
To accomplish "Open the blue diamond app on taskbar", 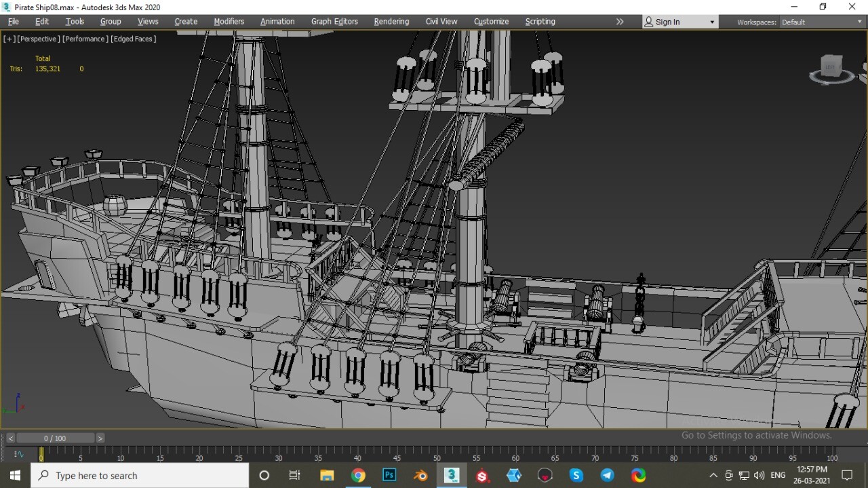I will (514, 476).
